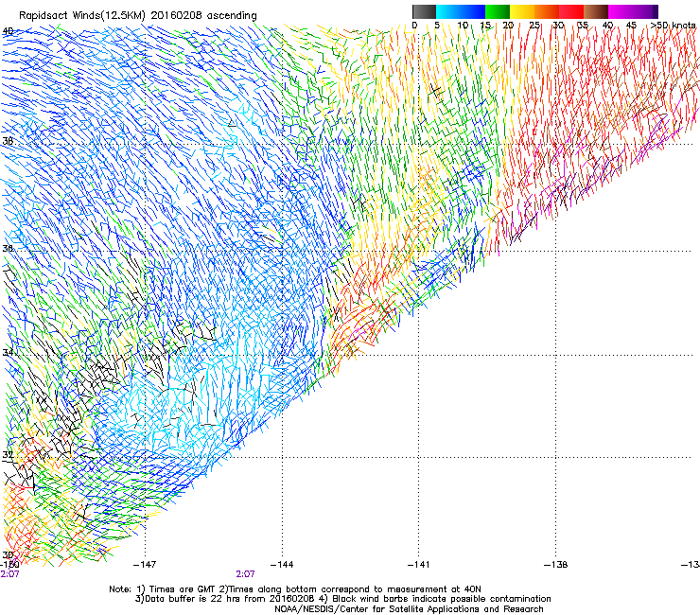Click the latitude label '36'
This screenshot has height=615, width=700.
point(8,248)
